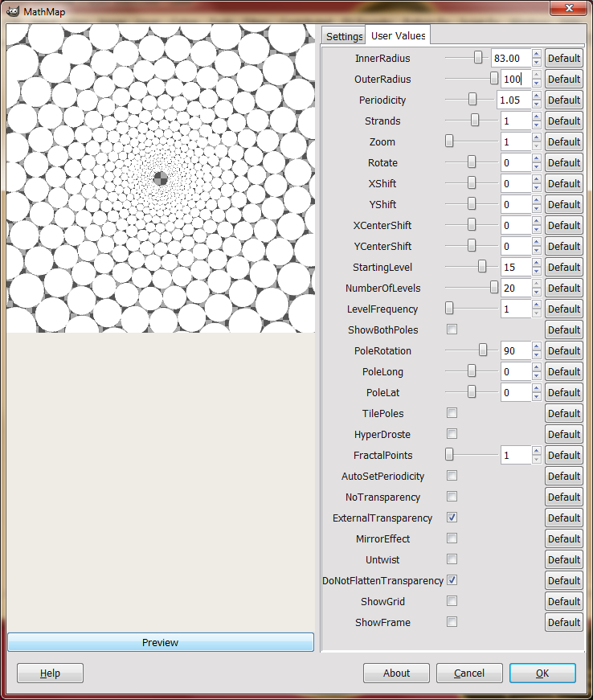The height and width of the screenshot is (700, 593).
Task: Reset YCenterShift to Default
Action: [563, 246]
